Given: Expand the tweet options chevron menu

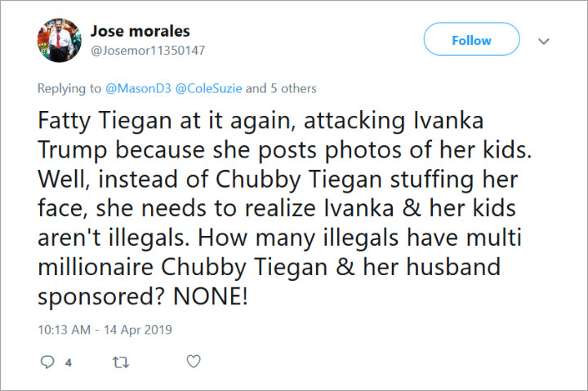Looking at the screenshot, I should click(544, 41).
